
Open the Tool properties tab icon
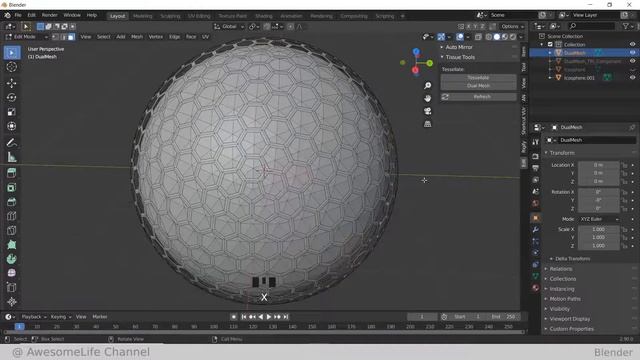point(536,142)
